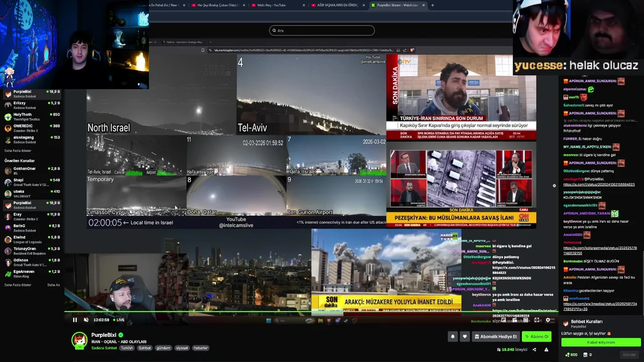This screenshot has width=644, height=362.
Task: Open aloskegang channel in sidebar
Action: pyautogui.click(x=32, y=139)
